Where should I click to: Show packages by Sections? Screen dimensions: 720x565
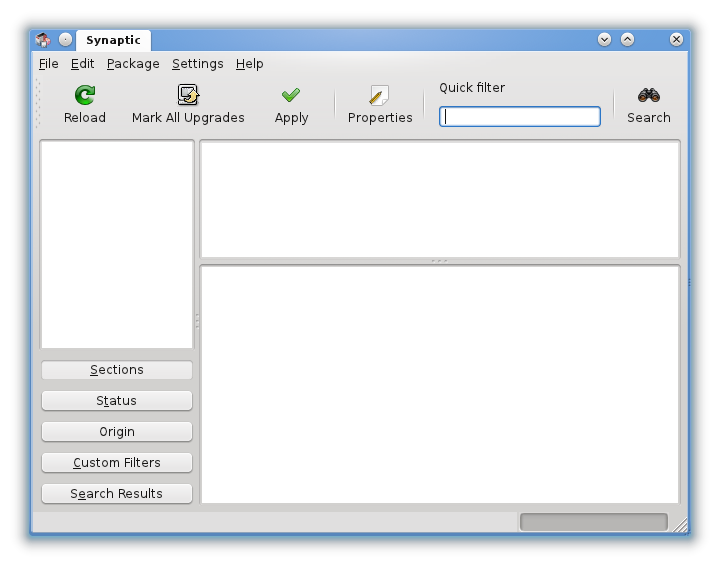tap(117, 370)
